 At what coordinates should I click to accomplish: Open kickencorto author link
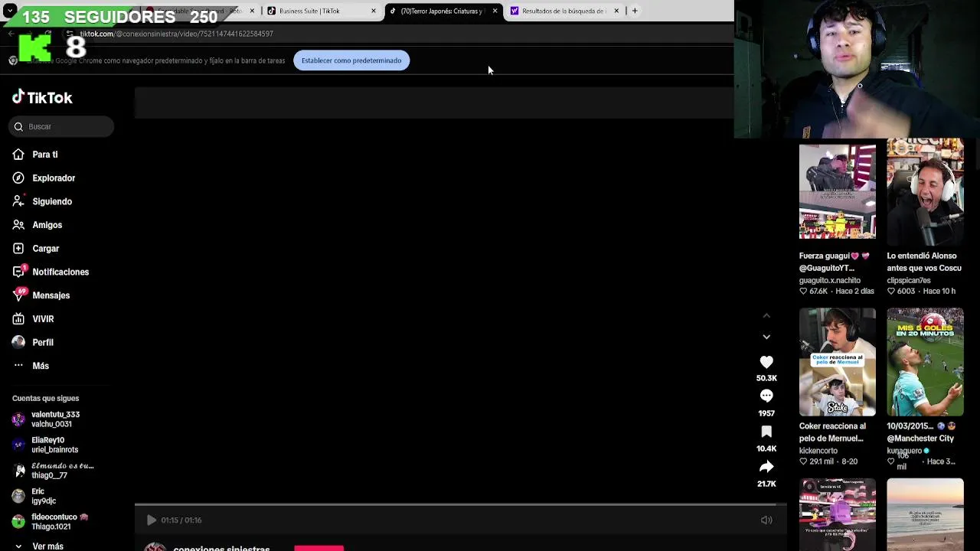pyautogui.click(x=818, y=451)
